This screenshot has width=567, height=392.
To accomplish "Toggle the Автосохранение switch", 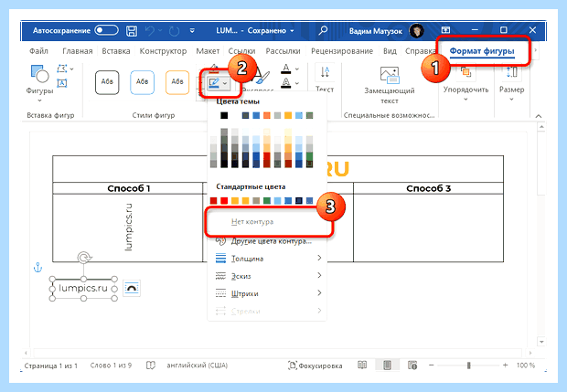I will point(106,30).
